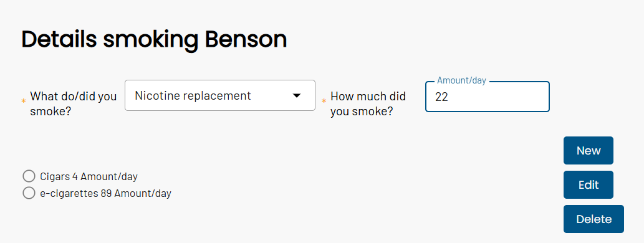Click the 'Cigars 4 Amount/day' label
This screenshot has width=644, height=243.
point(89,177)
